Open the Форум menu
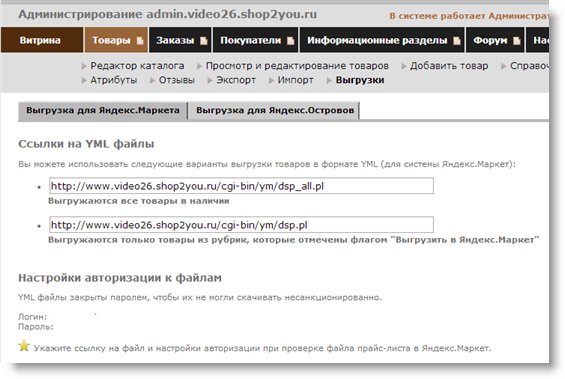565x379 pixels. pos(495,40)
